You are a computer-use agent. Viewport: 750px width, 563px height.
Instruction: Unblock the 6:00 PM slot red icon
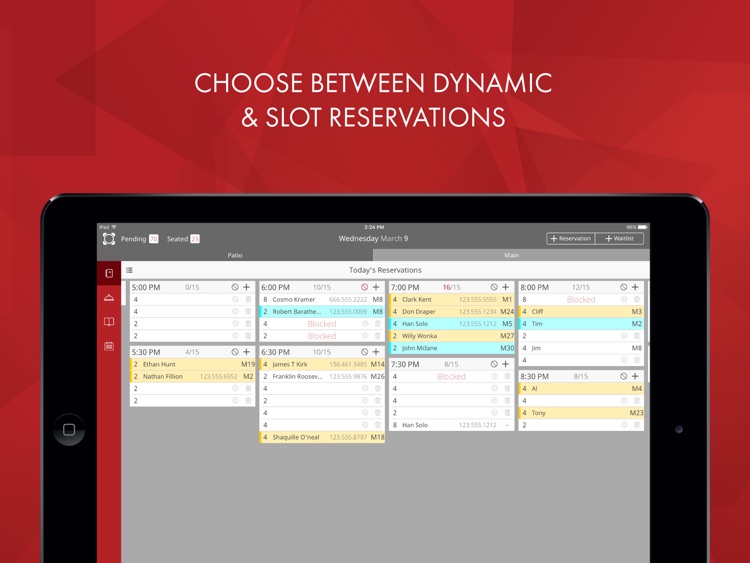click(x=364, y=287)
